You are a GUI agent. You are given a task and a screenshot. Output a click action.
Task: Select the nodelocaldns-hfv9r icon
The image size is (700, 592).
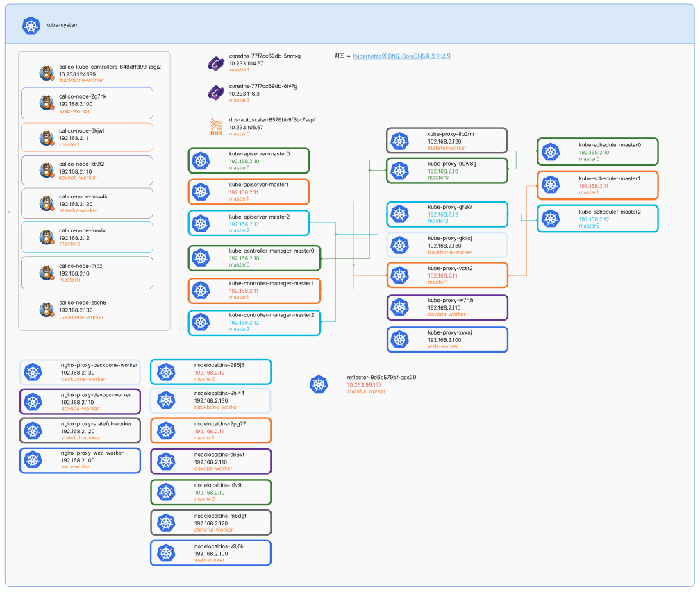(x=166, y=493)
